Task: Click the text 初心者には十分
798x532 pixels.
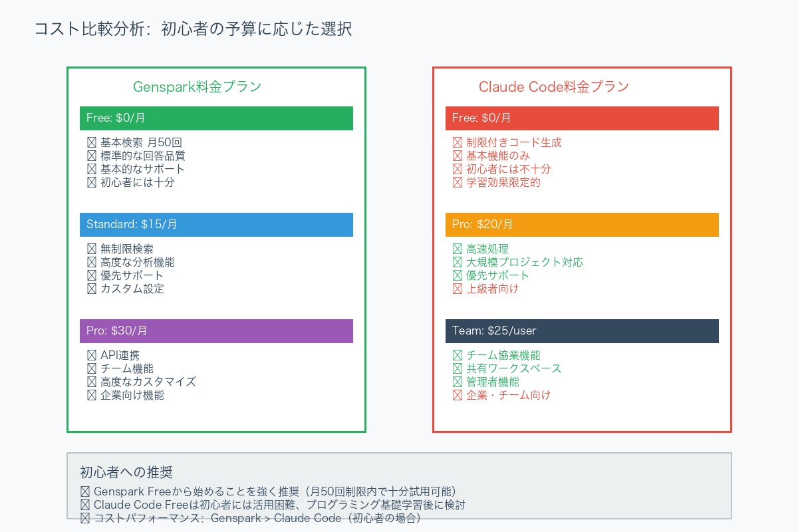Action: click(x=137, y=182)
